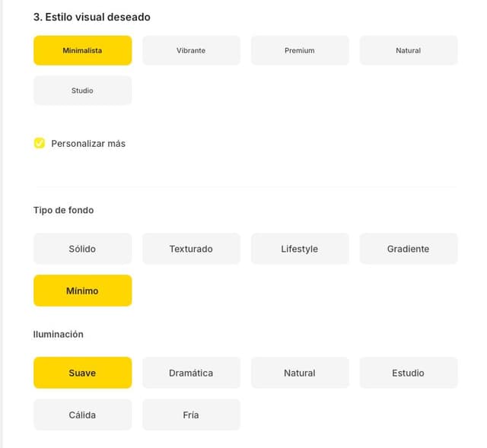Choose Cálida lighting option
This screenshot has height=448, width=487.
pyautogui.click(x=82, y=415)
